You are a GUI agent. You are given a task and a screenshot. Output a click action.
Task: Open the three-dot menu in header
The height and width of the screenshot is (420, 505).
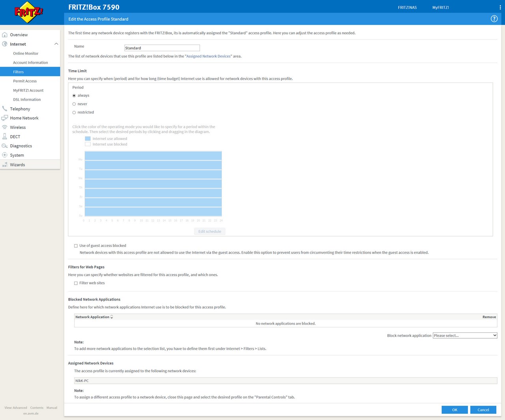500,7
